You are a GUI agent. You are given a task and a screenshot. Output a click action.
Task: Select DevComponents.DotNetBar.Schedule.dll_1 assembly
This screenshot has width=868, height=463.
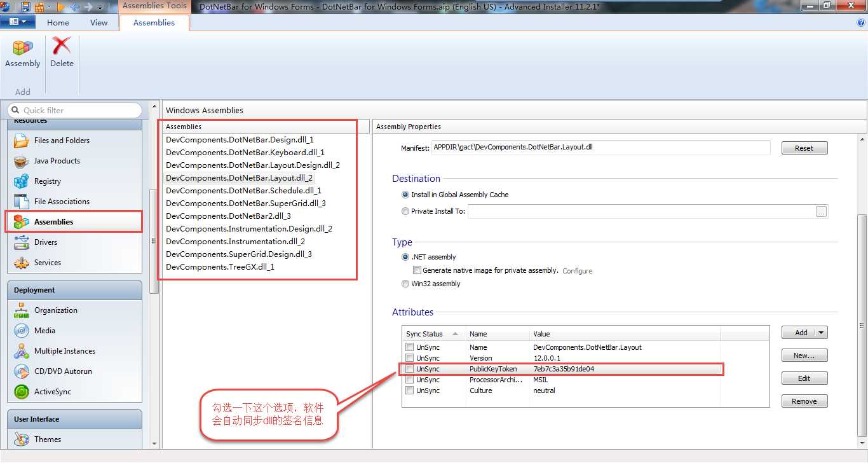click(x=243, y=190)
